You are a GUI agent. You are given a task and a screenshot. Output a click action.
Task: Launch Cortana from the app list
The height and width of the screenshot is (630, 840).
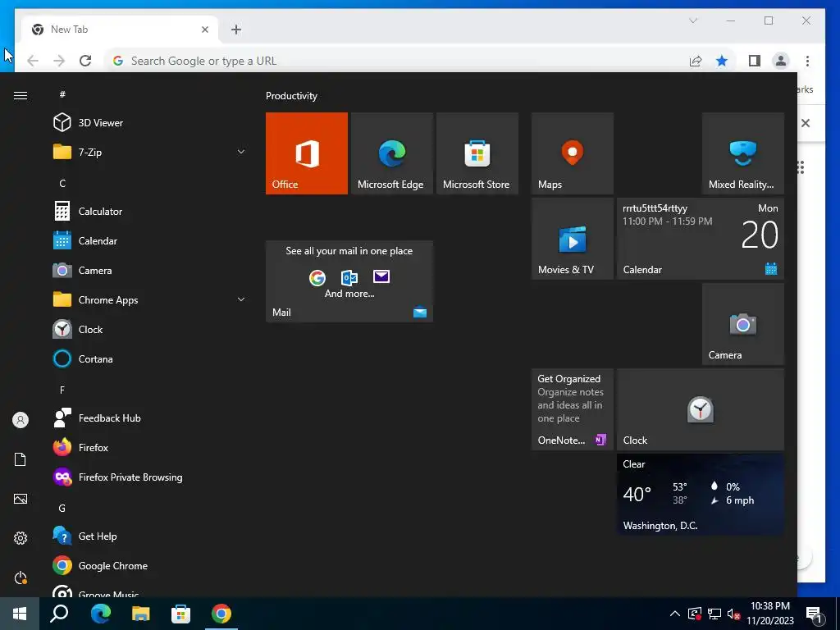(x=150, y=359)
